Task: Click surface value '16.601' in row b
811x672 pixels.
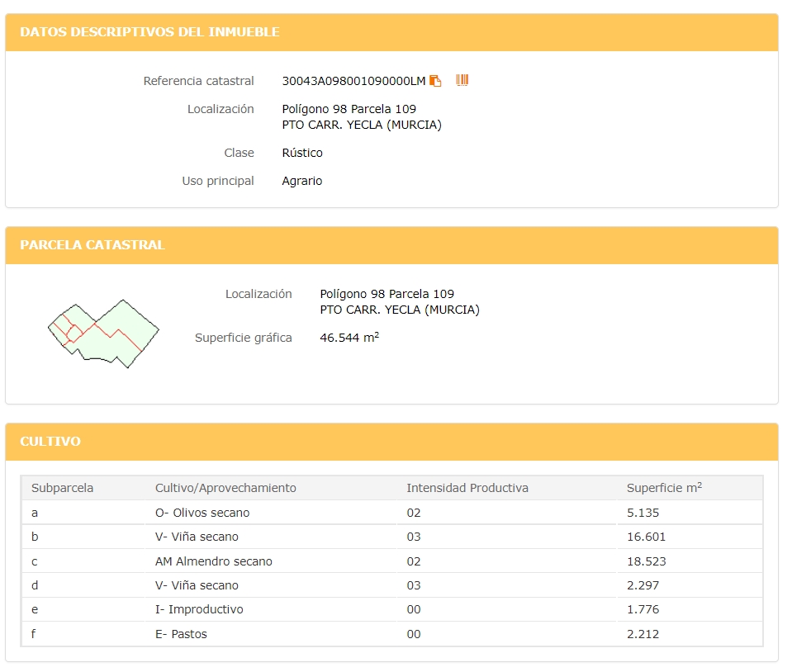Action: click(x=646, y=537)
